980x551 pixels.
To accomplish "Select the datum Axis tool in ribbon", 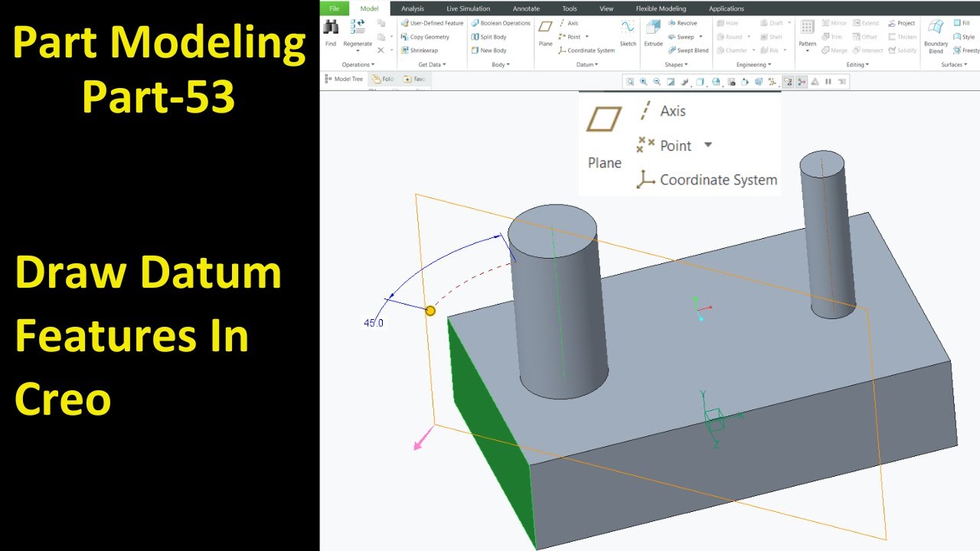I will (x=568, y=23).
